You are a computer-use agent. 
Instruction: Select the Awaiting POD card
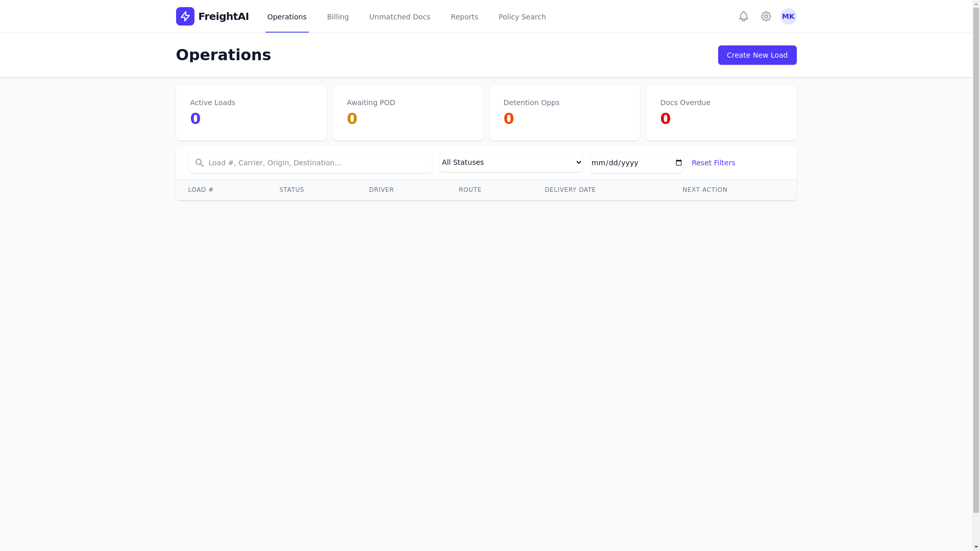pyautogui.click(x=408, y=113)
